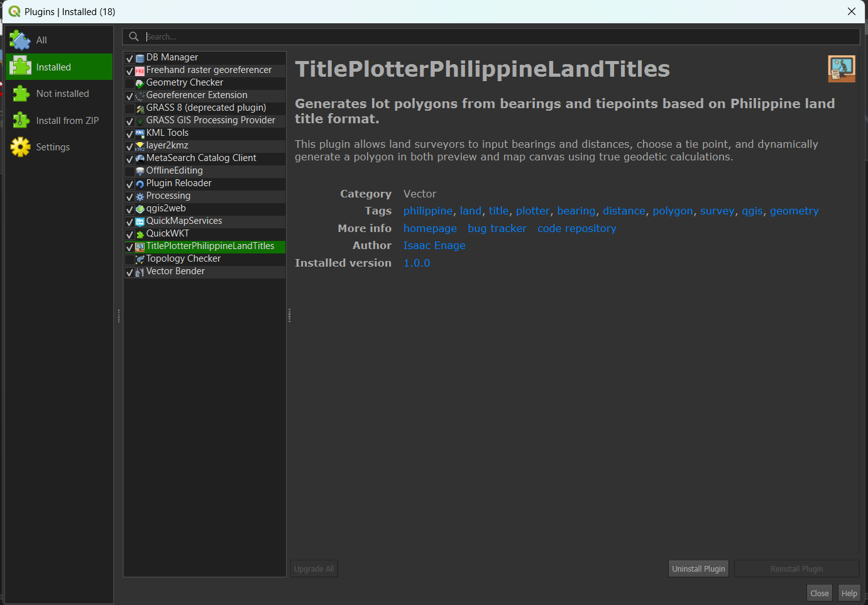
Task: Click the magnifier icon in search bar
Action: pyautogui.click(x=134, y=36)
